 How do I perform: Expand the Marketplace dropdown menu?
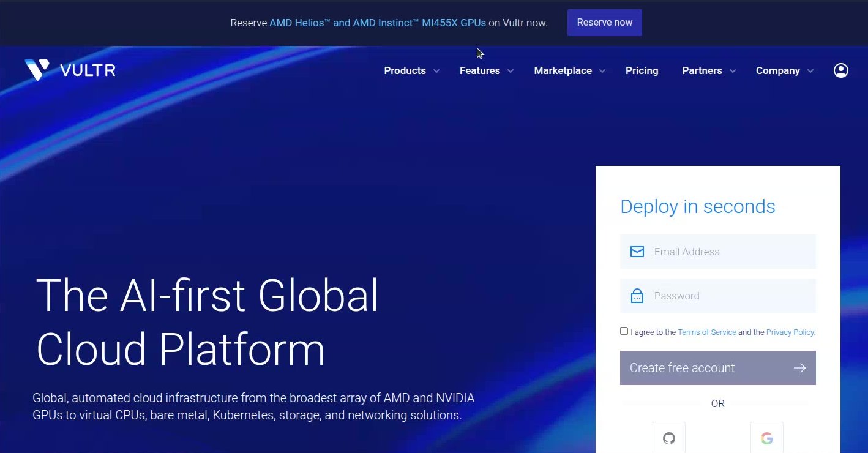pyautogui.click(x=569, y=71)
